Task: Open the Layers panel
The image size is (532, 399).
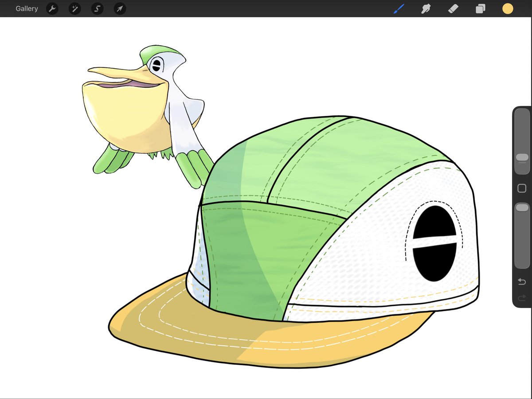Action: click(480, 8)
